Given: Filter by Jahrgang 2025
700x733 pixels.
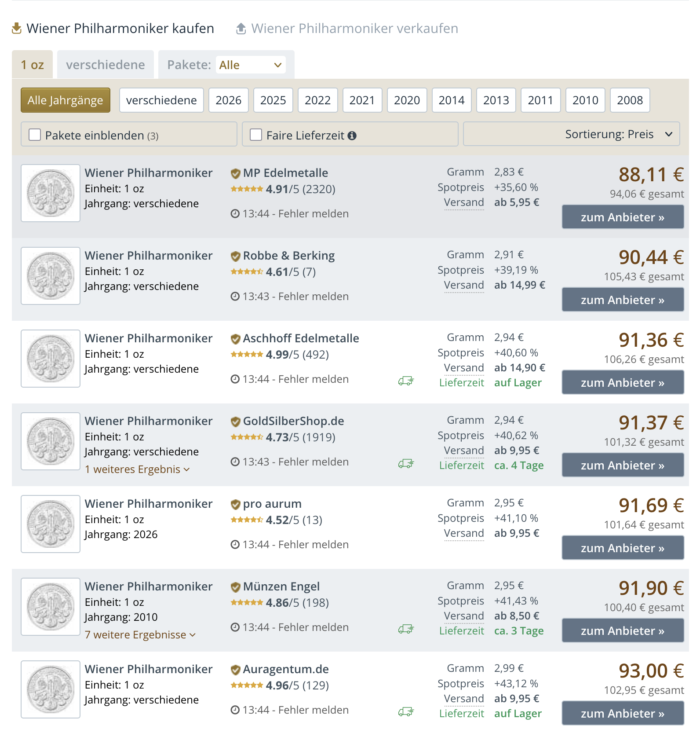Looking at the screenshot, I should point(273,100).
